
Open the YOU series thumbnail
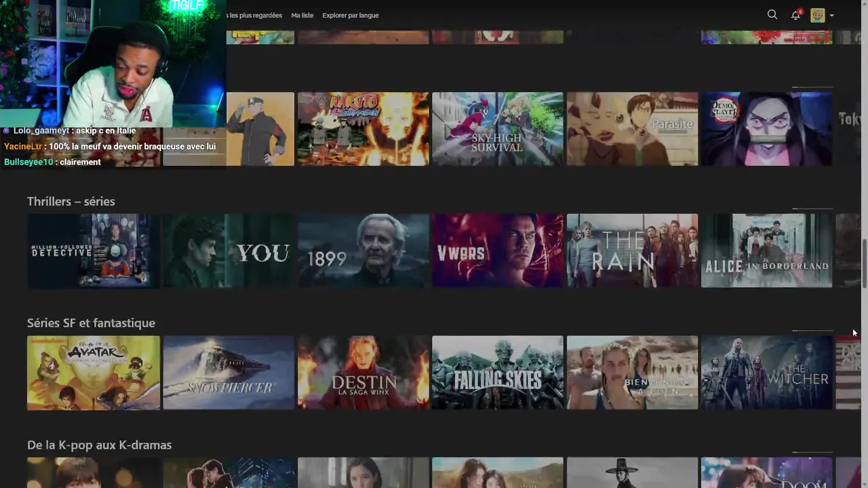[x=229, y=251]
